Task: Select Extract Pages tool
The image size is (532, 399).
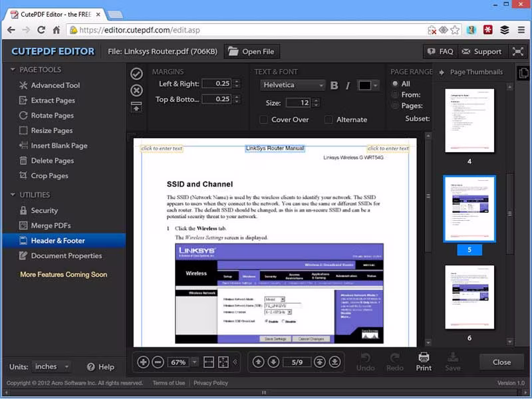Action: [47, 100]
